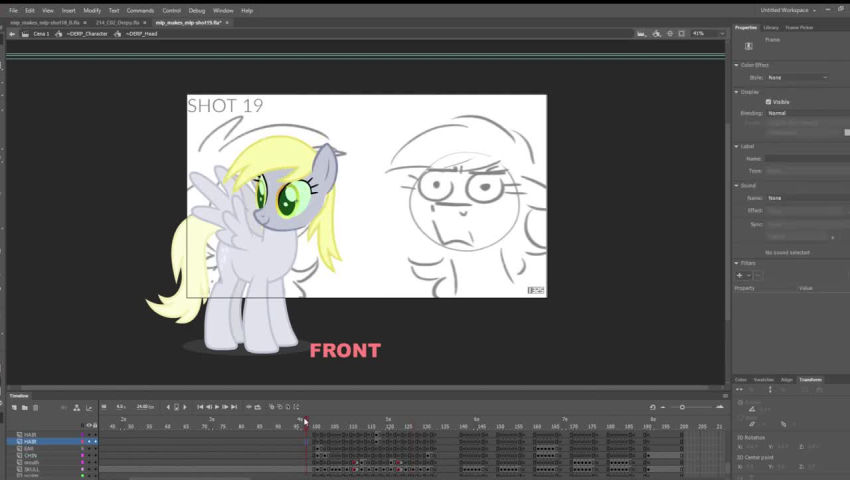Toggle visibility of the EAR layer

[89, 449]
